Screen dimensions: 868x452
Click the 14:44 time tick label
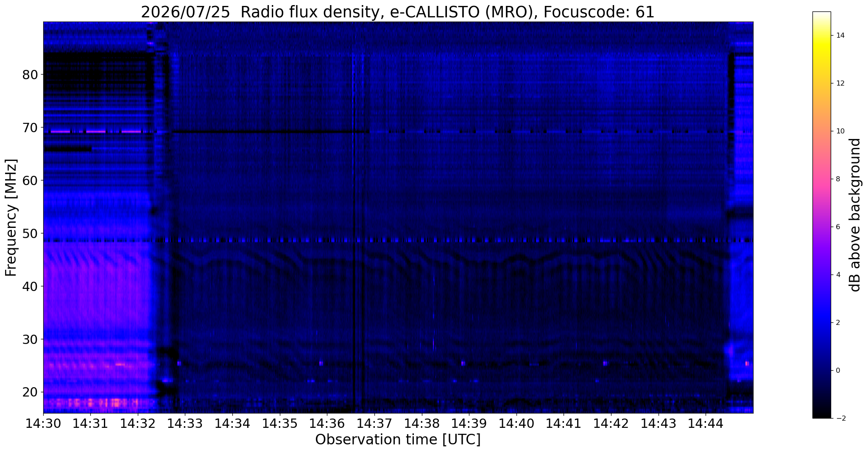(x=706, y=423)
